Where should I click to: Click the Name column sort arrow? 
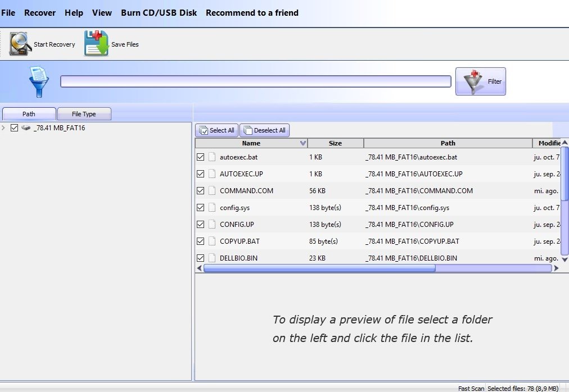303,143
